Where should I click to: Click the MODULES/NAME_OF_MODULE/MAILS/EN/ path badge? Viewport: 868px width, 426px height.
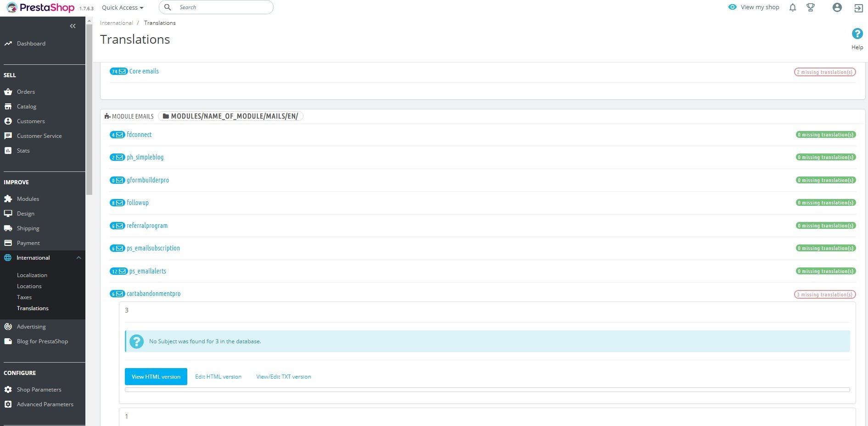230,116
